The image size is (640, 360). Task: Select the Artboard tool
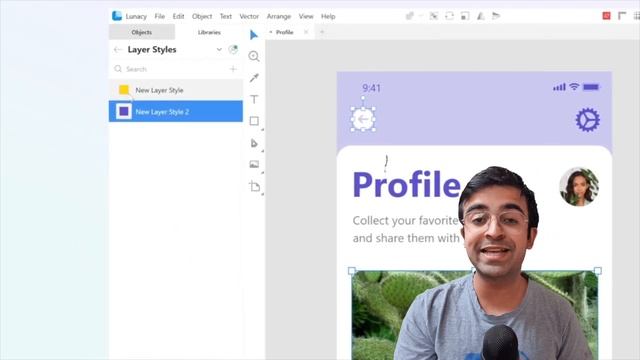point(254,187)
